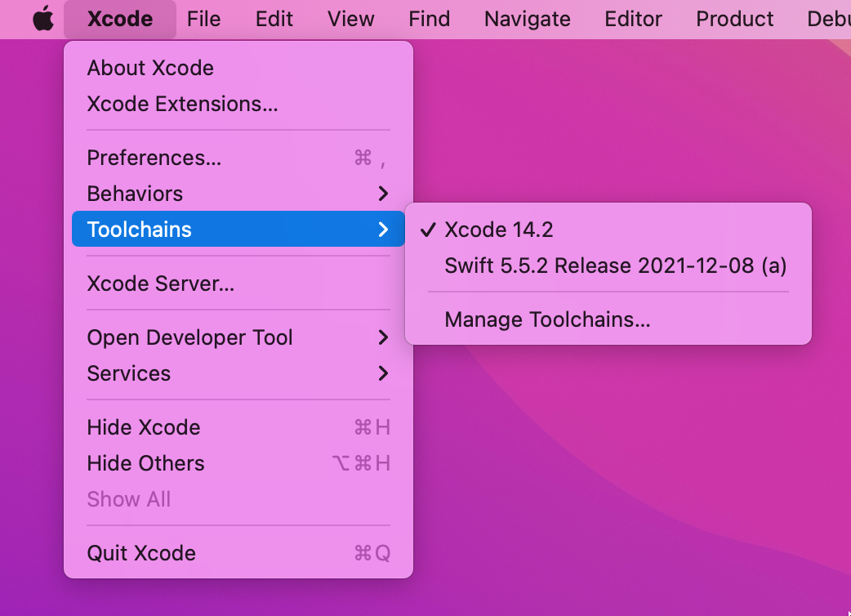Open the Editor menu
This screenshot has height=616, width=851.
pyautogui.click(x=633, y=19)
